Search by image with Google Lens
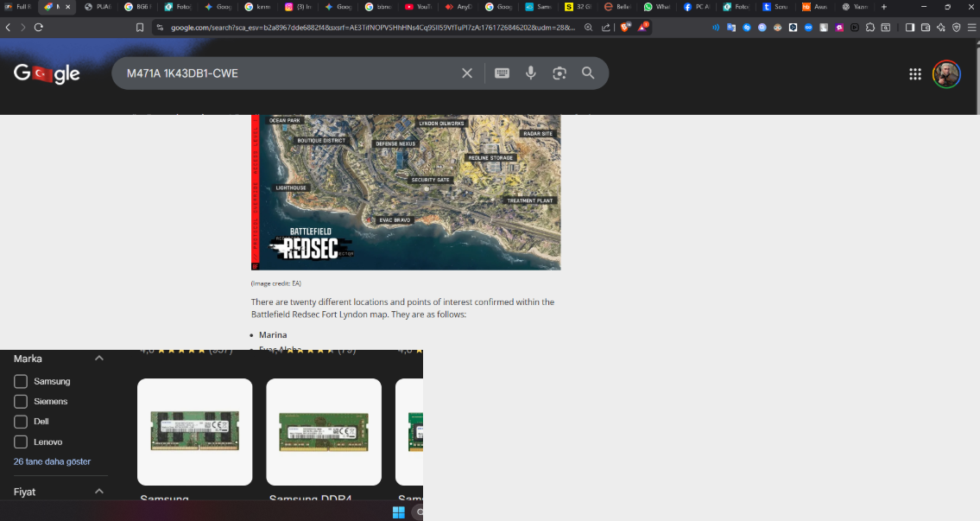The width and height of the screenshot is (980, 521). (560, 73)
